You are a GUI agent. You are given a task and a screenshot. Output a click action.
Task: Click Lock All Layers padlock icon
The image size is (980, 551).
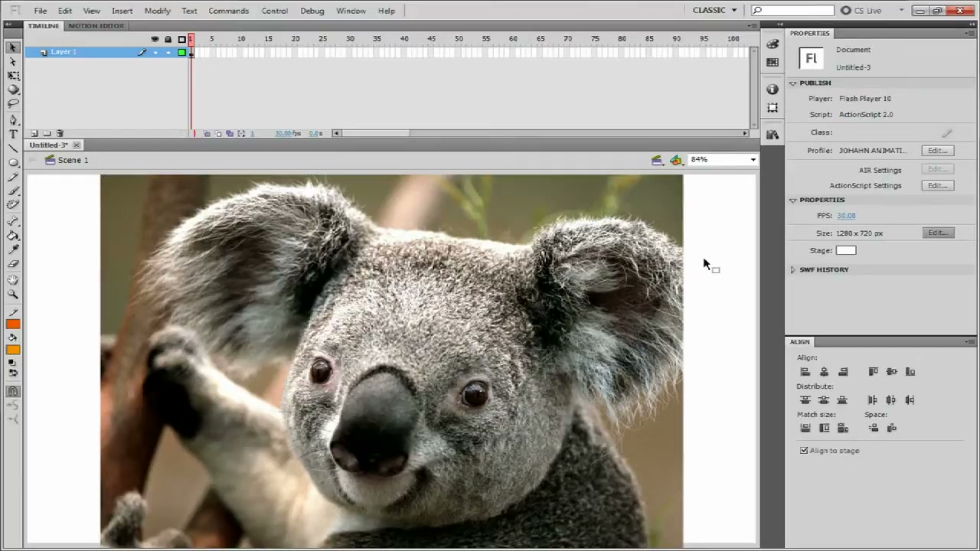(x=168, y=39)
